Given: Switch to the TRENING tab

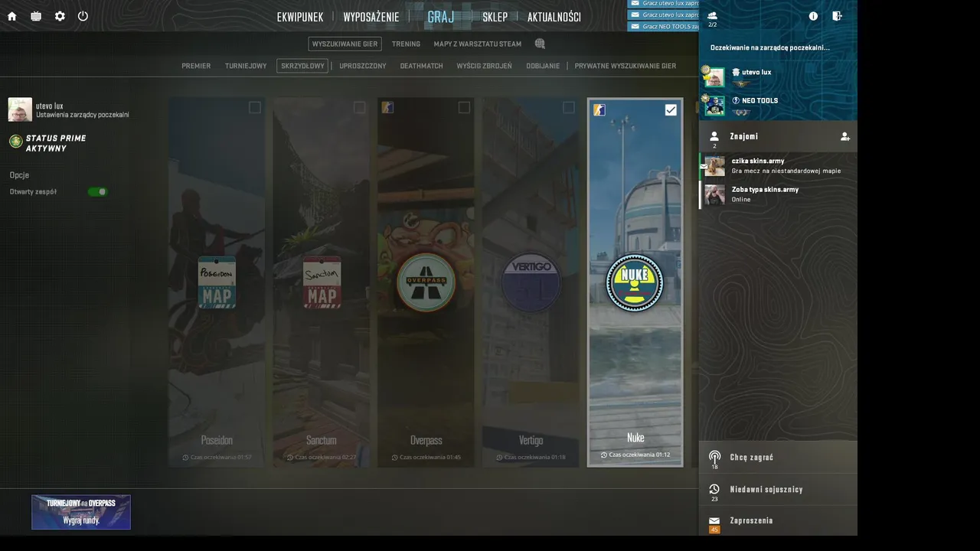Looking at the screenshot, I should pyautogui.click(x=406, y=44).
